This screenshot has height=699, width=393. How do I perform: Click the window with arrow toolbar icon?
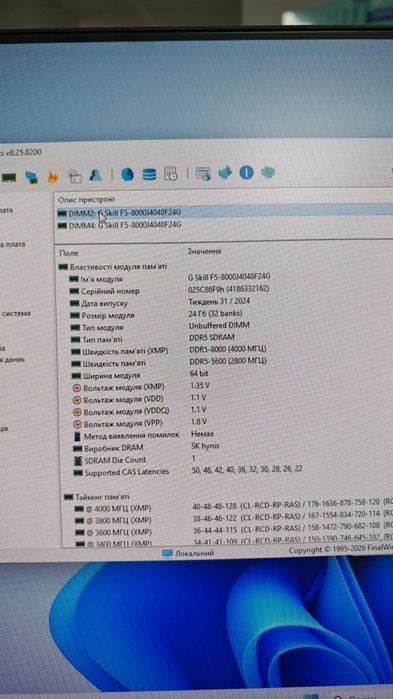(x=203, y=173)
